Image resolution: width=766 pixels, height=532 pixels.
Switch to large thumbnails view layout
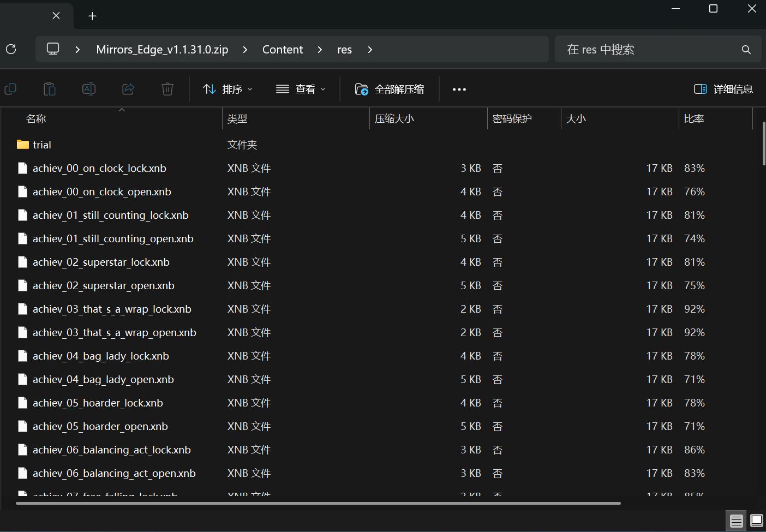pyautogui.click(x=756, y=521)
